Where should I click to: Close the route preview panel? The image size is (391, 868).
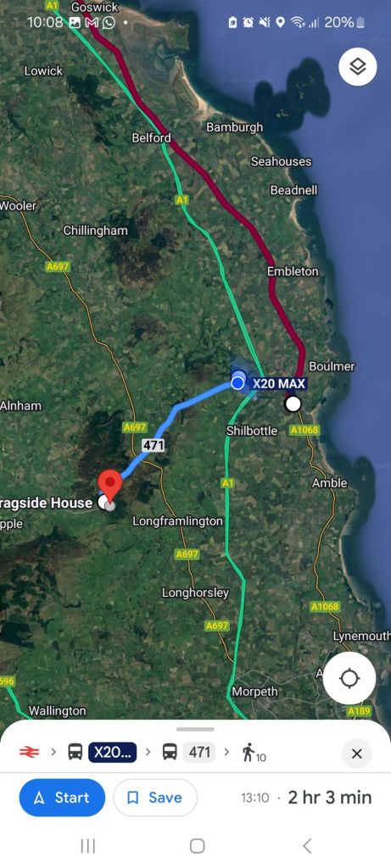click(x=357, y=754)
